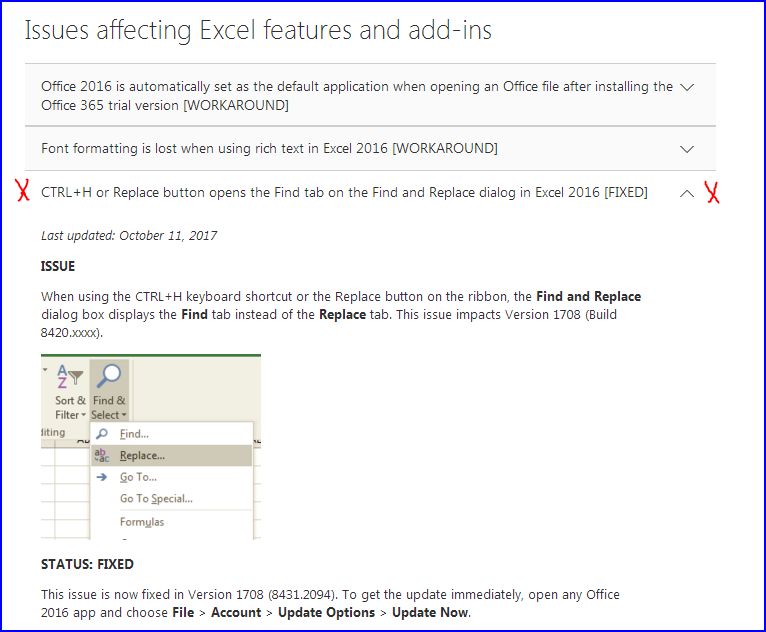This screenshot has height=632, width=766.
Task: Click the ISSUE heading
Action: 58,266
